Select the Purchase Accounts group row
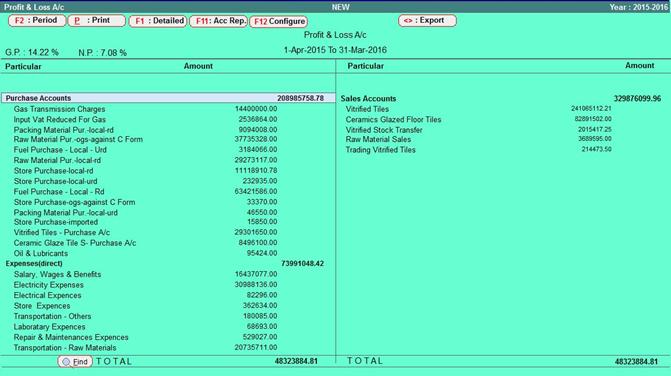 click(169, 98)
